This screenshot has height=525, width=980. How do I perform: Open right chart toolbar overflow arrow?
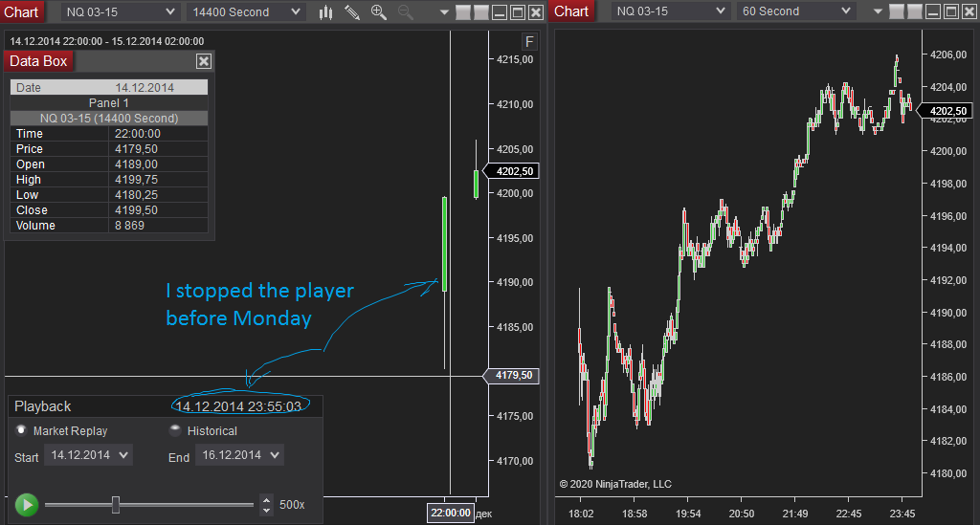(878, 11)
